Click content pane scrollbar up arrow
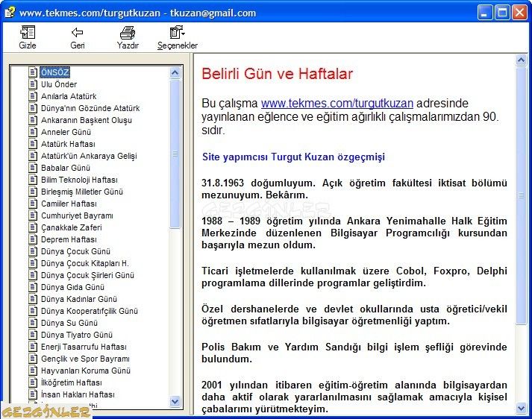532x419 pixels. [x=521, y=60]
